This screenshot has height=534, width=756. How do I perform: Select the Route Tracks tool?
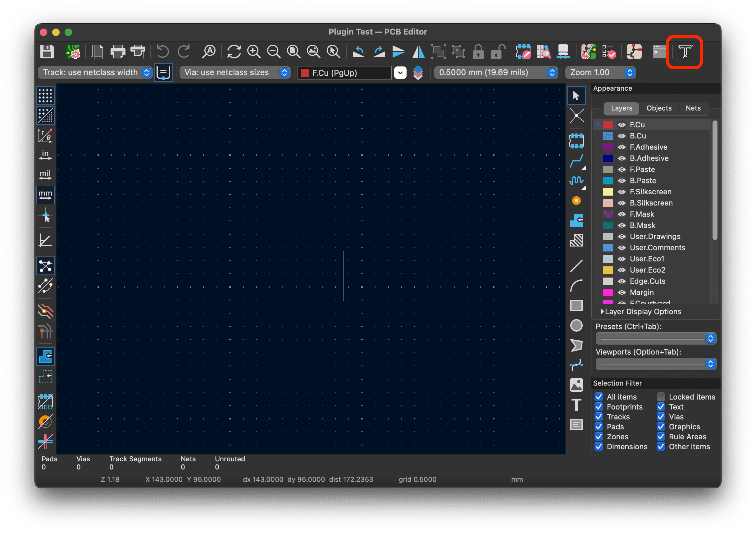click(x=576, y=161)
